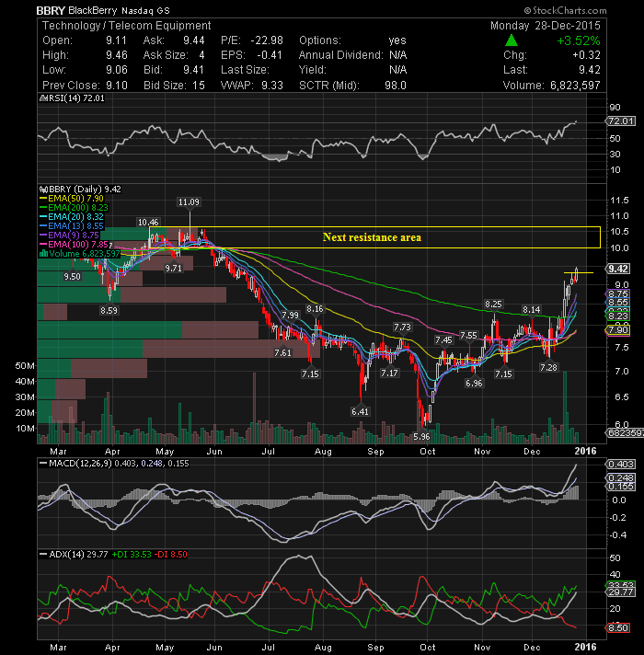Viewport: 644px width, 655px height.
Task: Click the EPS value -0.41
Action: click(x=270, y=55)
